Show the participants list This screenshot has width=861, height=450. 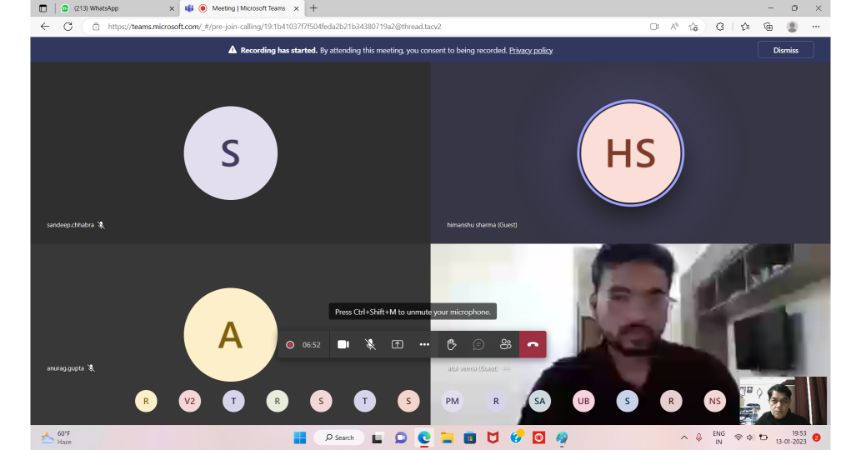pos(505,344)
